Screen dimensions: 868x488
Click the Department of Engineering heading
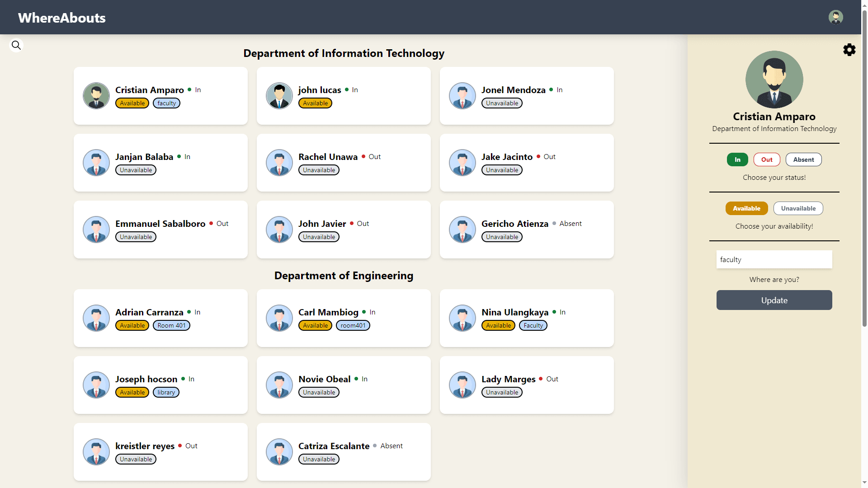coord(344,276)
